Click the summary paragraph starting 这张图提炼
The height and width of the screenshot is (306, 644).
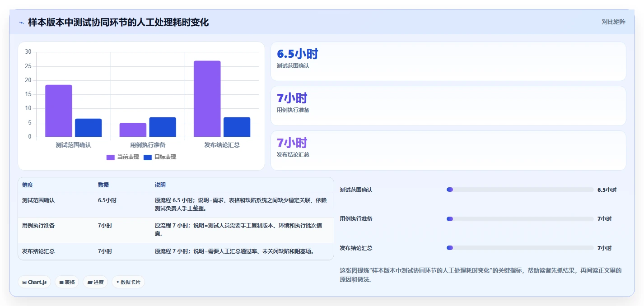click(481, 275)
